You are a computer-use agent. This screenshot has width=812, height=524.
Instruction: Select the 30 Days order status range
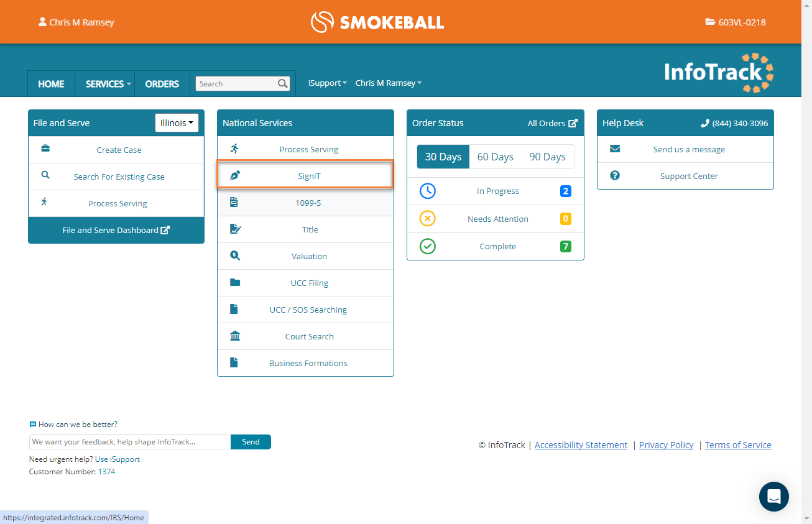pyautogui.click(x=443, y=157)
